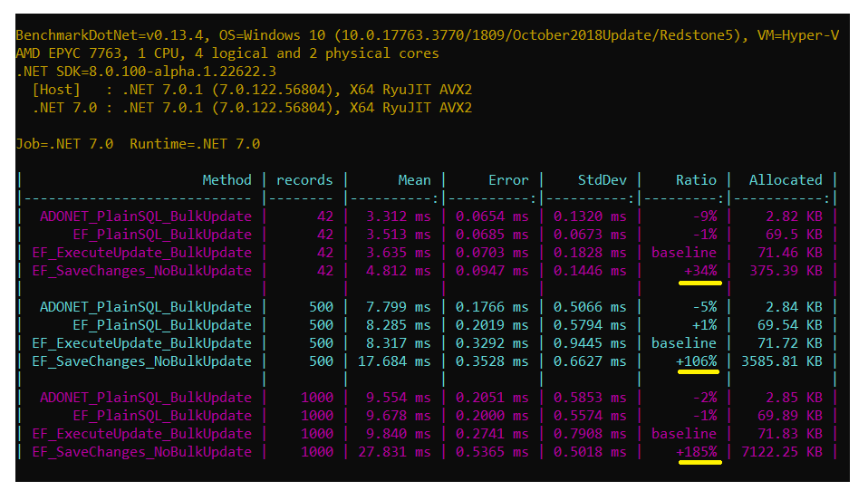
Task: Click the StdDev column header
Action: (x=603, y=180)
